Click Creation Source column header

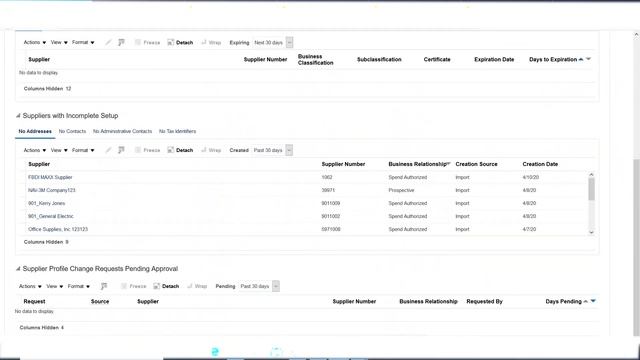point(476,164)
